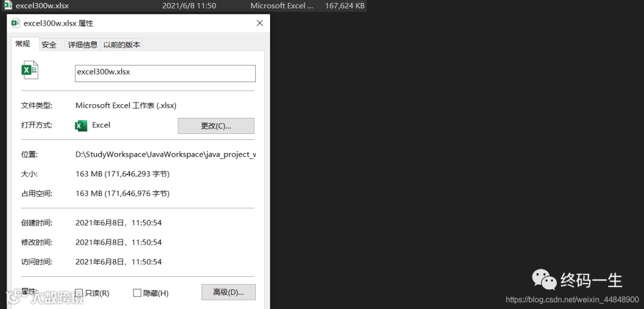Click the 大小 label
The width and height of the screenshot is (644, 309).
point(30,174)
